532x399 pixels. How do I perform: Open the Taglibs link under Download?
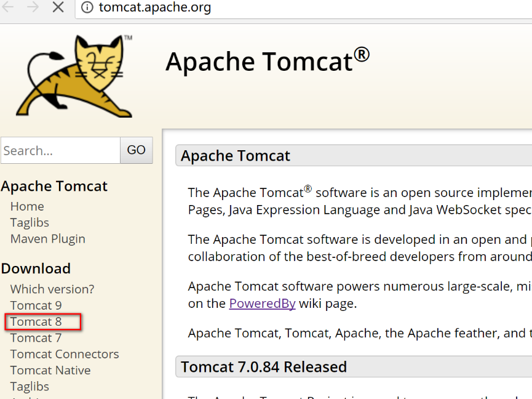pos(30,387)
